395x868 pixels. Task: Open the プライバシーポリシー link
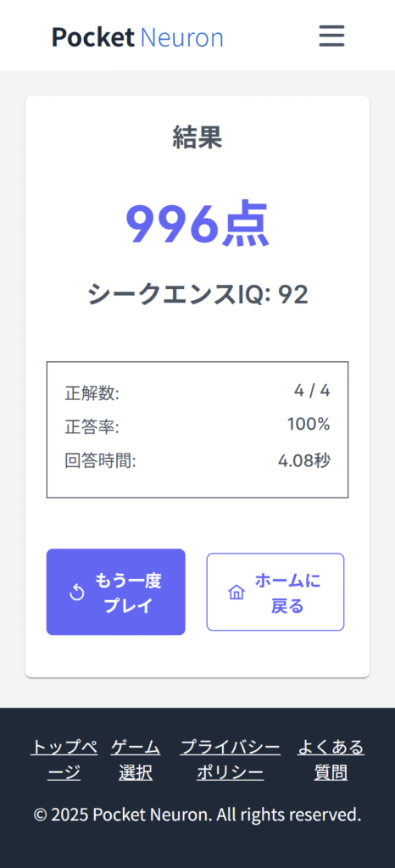231,759
